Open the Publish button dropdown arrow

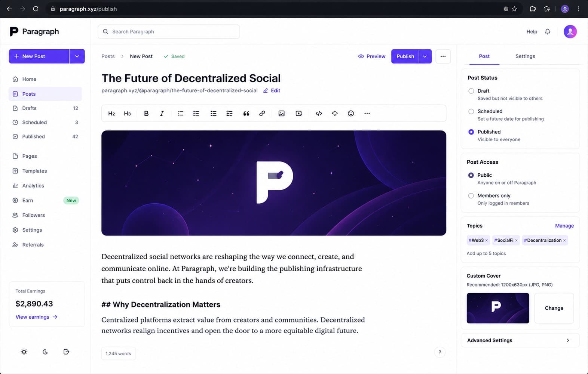pyautogui.click(x=425, y=56)
